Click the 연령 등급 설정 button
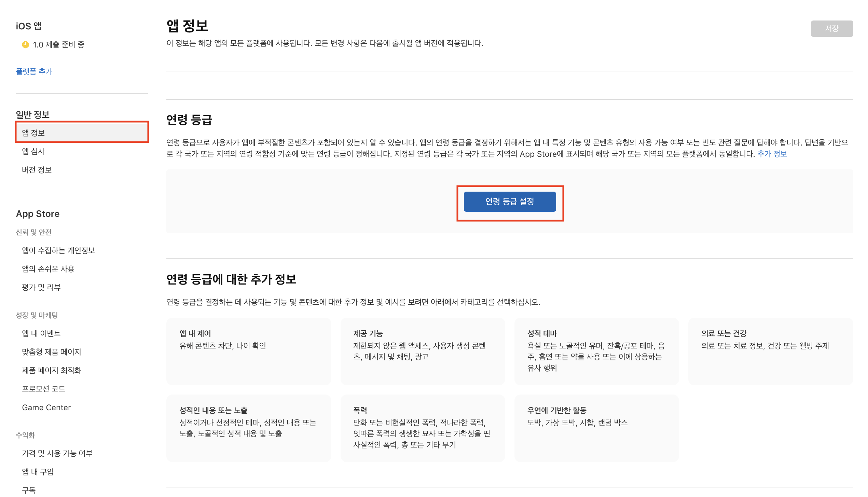This screenshot has width=868, height=497. [x=510, y=202]
